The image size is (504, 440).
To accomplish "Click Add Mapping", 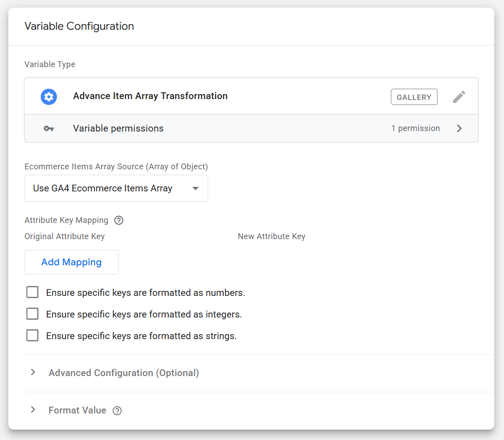I will tap(71, 262).
